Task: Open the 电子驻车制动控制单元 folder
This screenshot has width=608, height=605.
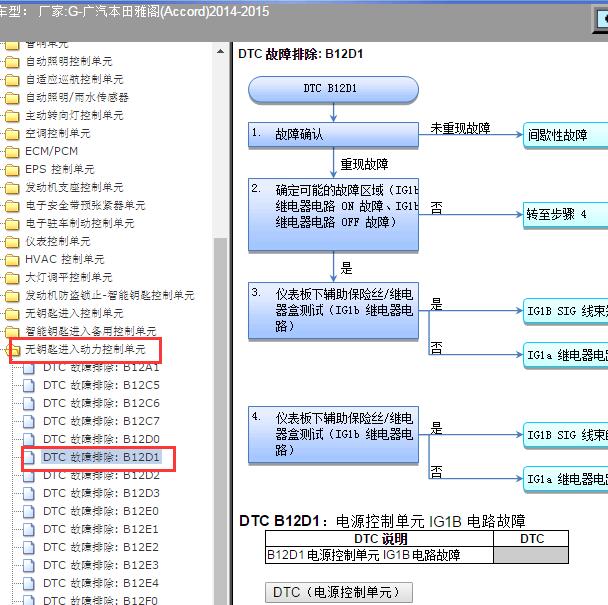Action: coord(79,224)
